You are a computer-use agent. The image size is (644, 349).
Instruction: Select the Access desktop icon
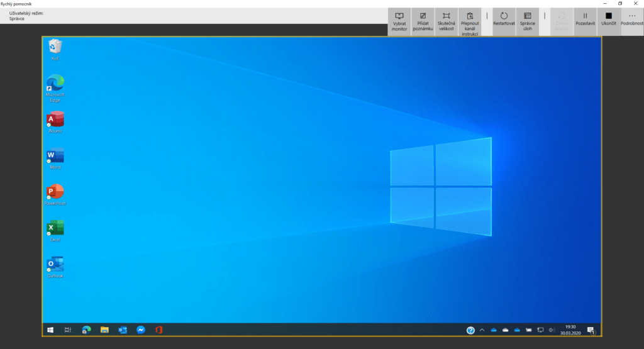click(x=55, y=121)
